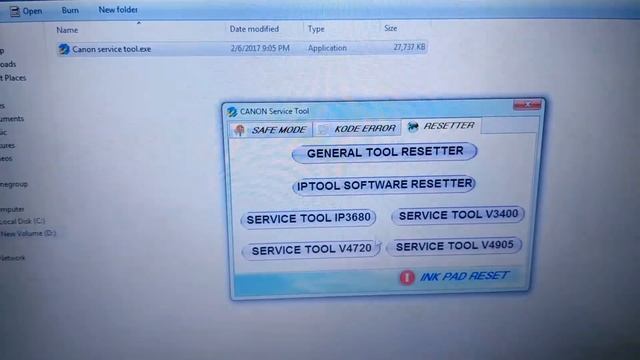640x360 pixels.
Task: Sort by the Type column header
Action: coord(316,29)
